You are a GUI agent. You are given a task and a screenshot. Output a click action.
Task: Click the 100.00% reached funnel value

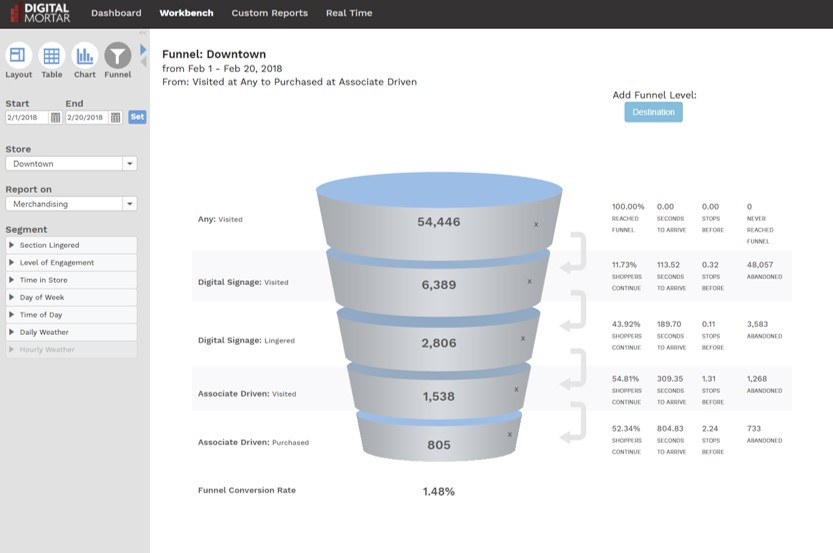628,207
